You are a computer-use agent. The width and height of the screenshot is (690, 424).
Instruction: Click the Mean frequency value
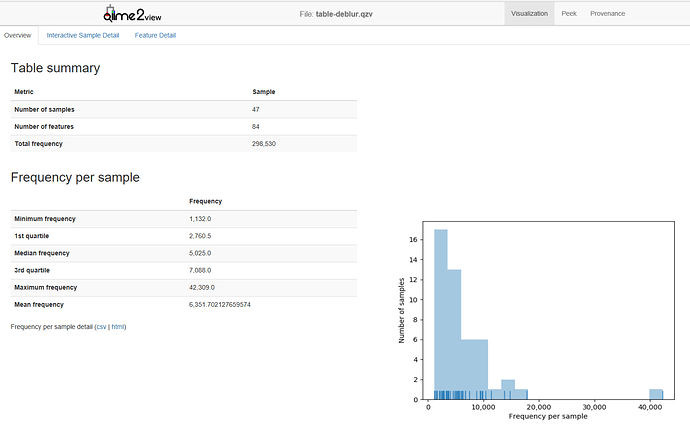pos(220,304)
